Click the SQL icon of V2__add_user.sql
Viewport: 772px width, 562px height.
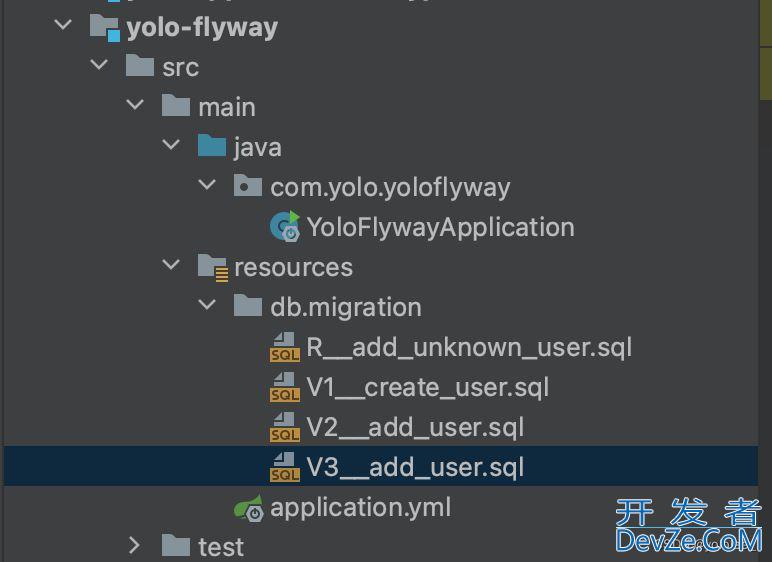285,427
